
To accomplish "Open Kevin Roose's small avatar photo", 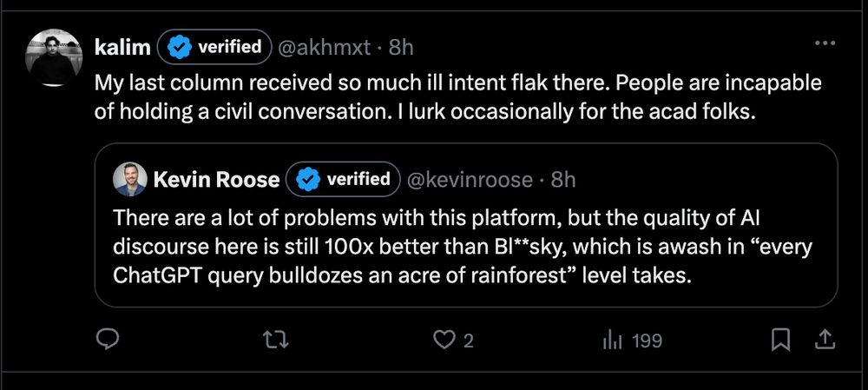I will pyautogui.click(x=130, y=180).
